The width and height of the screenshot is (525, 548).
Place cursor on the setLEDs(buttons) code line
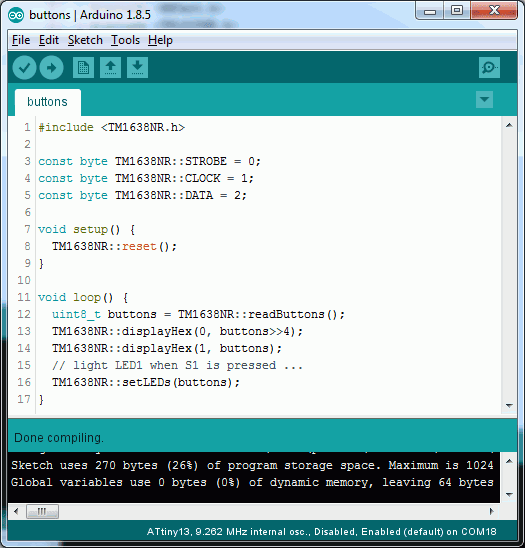pyautogui.click(x=146, y=382)
